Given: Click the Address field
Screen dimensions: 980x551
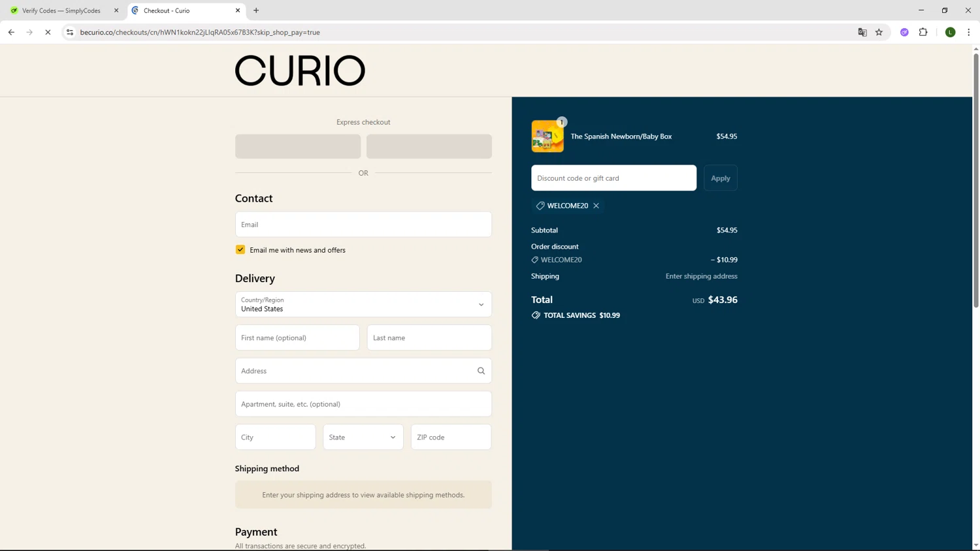Looking at the screenshot, I should coord(363,371).
